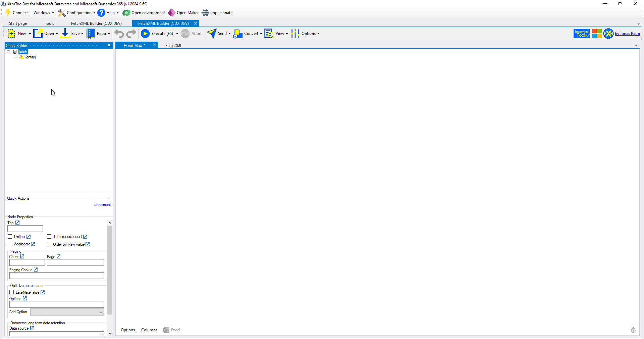
Task: Open help link icon beside Paging Cookie
Action: point(36,270)
